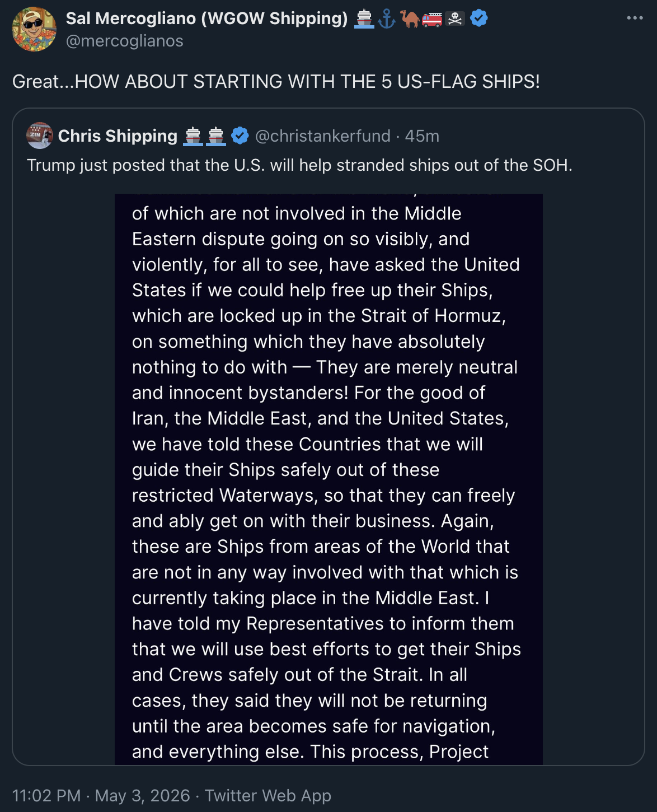Open the 11:02 PM · May 3, 2026 timestamp
This screenshot has width=657, height=812.
pyautogui.click(x=101, y=795)
